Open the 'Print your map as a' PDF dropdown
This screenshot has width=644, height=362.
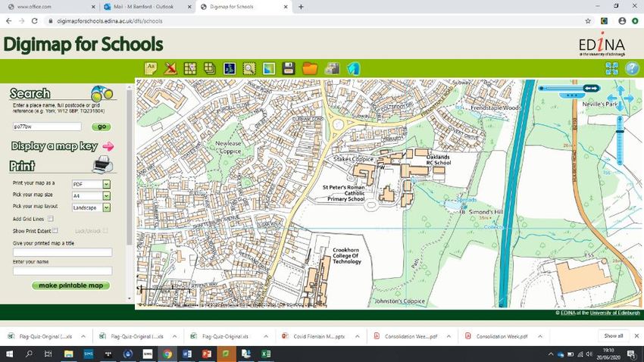point(91,184)
